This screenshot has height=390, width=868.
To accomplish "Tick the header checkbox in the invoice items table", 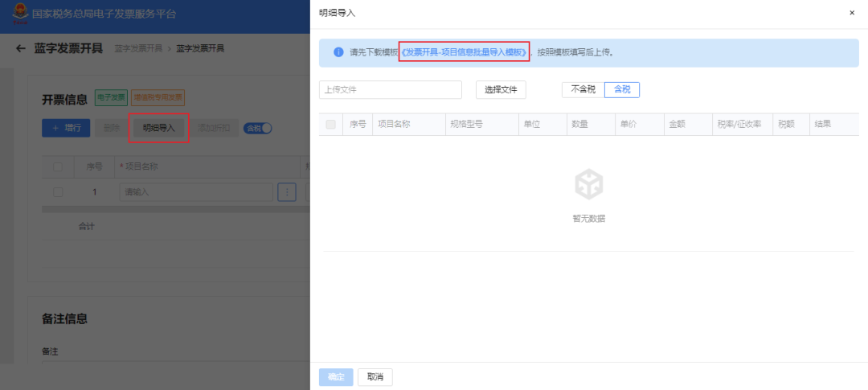I will (58, 166).
